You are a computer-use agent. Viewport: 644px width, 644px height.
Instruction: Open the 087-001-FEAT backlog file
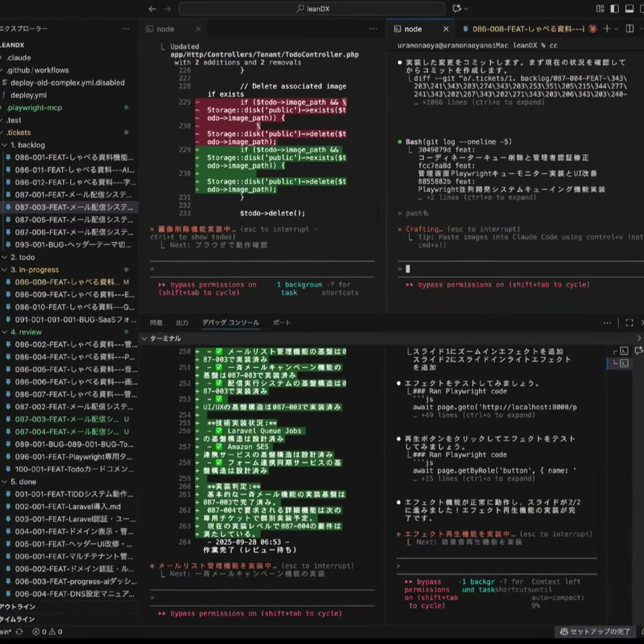[x=73, y=195]
